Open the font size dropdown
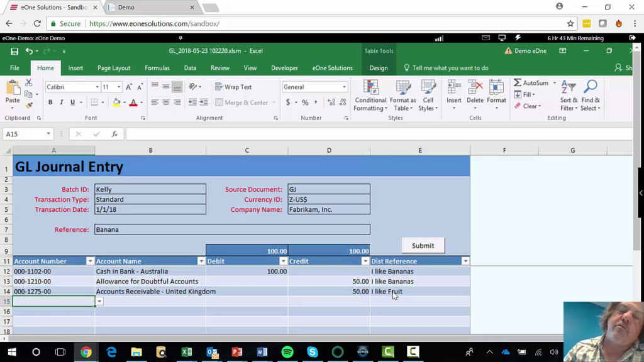The image size is (644, 362). click(119, 87)
